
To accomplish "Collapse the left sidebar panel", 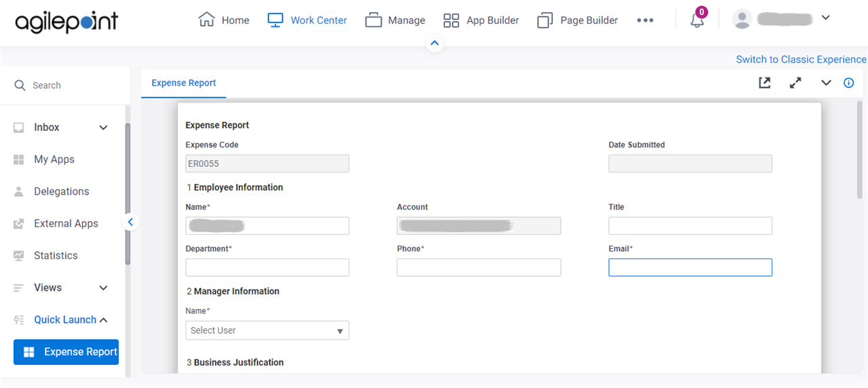I will coord(130,222).
